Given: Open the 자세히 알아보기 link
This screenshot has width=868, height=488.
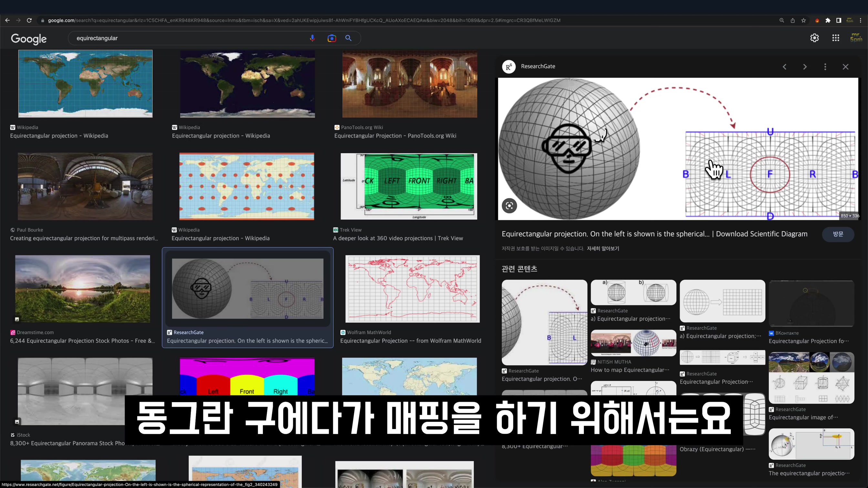Looking at the screenshot, I should coord(603,249).
